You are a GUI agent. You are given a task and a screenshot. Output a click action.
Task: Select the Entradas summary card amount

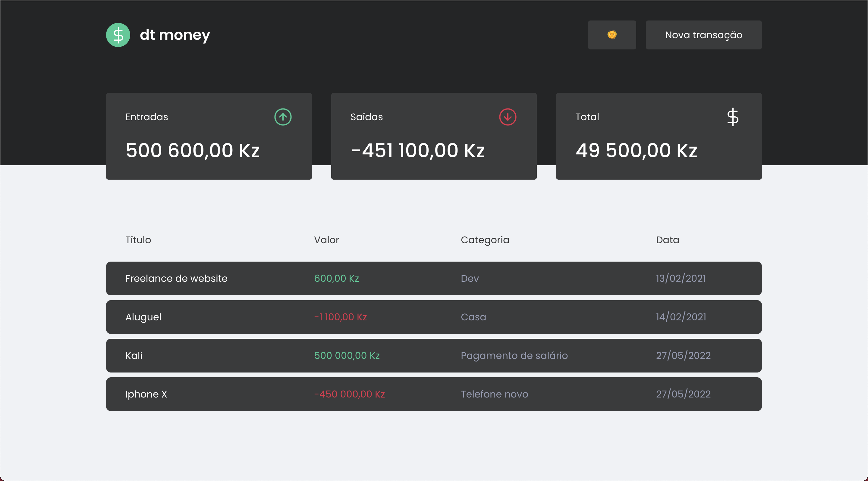click(x=192, y=150)
